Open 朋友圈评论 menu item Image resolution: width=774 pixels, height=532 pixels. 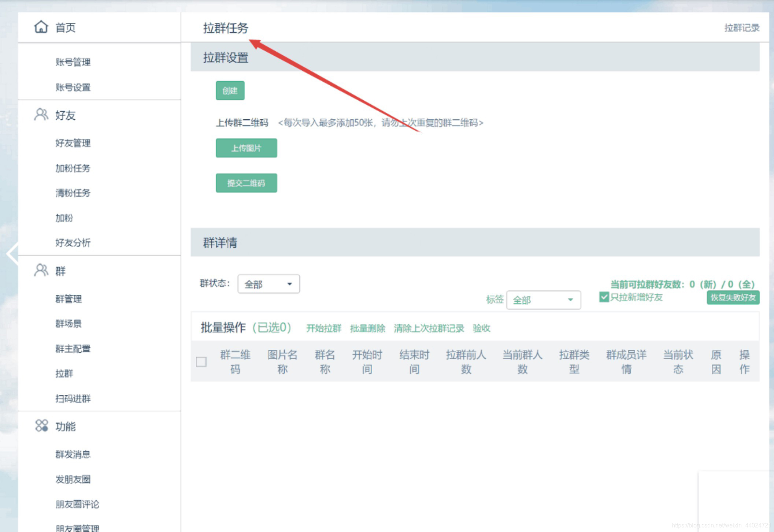pyautogui.click(x=77, y=504)
